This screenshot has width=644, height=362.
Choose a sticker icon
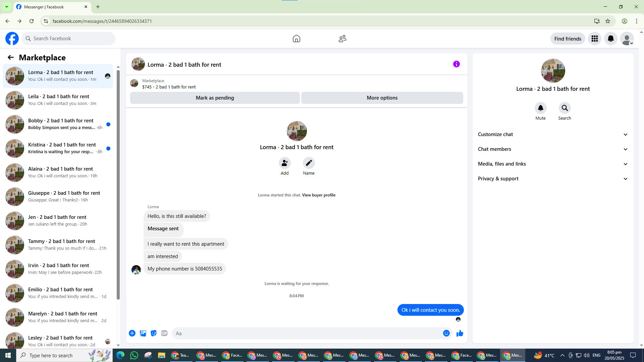(x=154, y=333)
